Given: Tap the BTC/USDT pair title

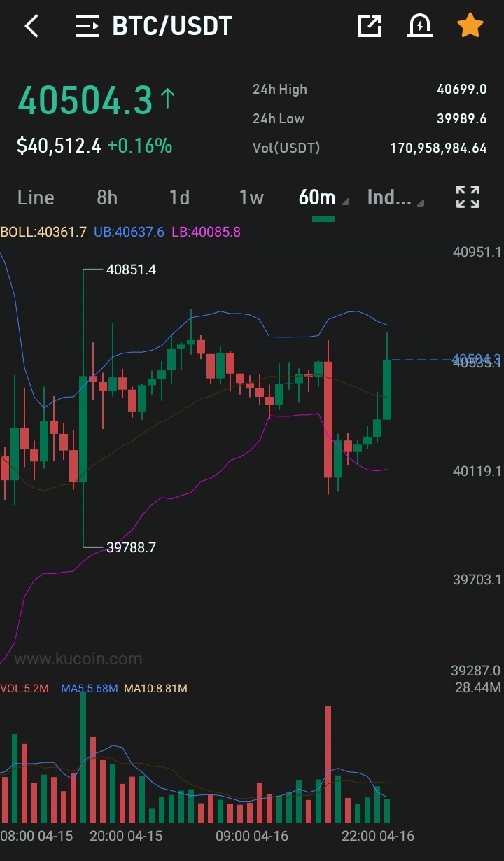Looking at the screenshot, I should pyautogui.click(x=172, y=27).
